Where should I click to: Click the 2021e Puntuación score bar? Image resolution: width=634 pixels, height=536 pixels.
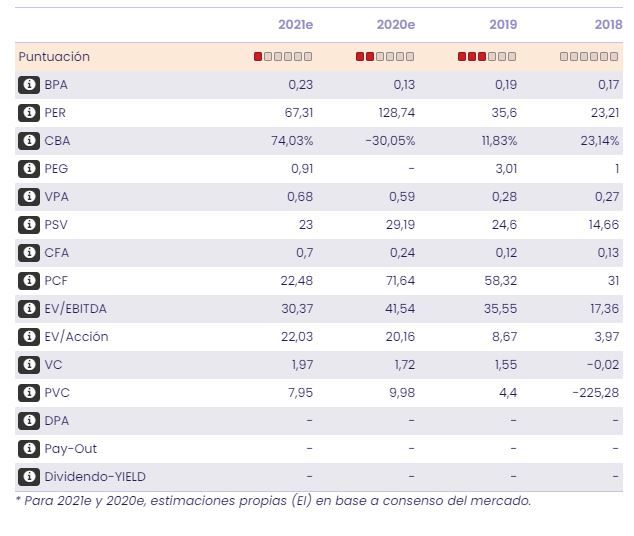point(283,57)
